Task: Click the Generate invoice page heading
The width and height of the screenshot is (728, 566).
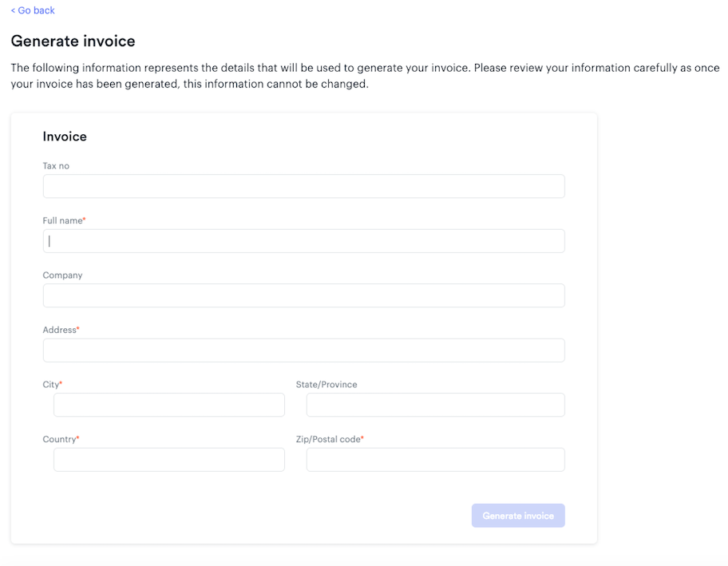Action: 73,41
